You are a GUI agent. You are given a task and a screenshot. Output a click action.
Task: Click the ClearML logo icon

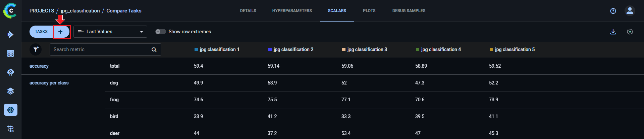click(10, 11)
